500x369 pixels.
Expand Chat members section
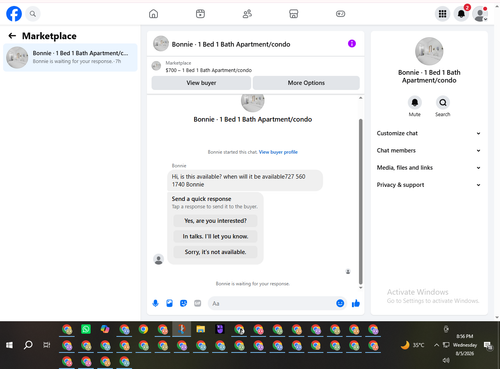click(429, 151)
